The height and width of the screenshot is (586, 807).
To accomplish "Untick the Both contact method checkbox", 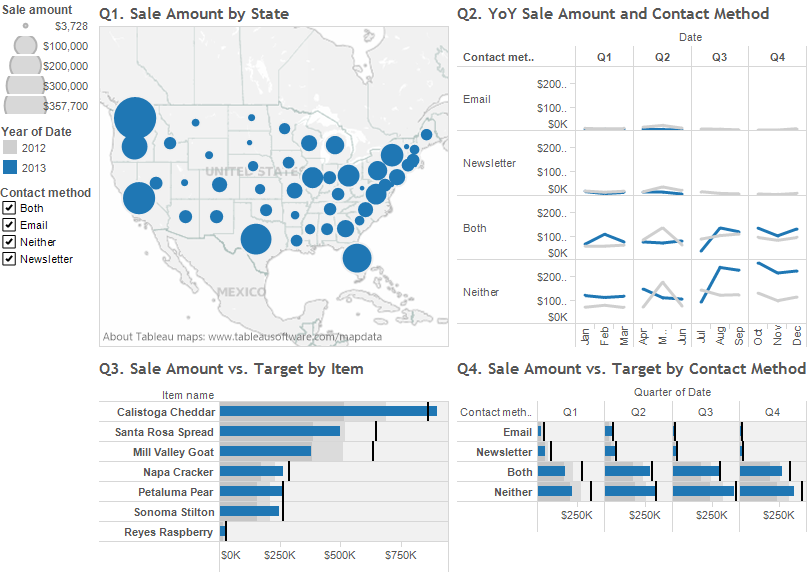I will [9, 207].
